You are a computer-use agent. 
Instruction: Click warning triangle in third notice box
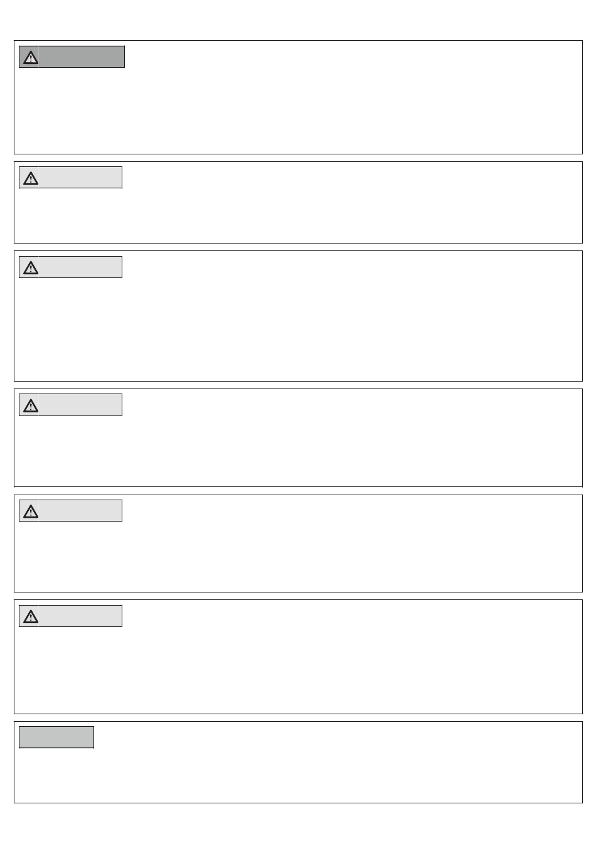point(30,268)
